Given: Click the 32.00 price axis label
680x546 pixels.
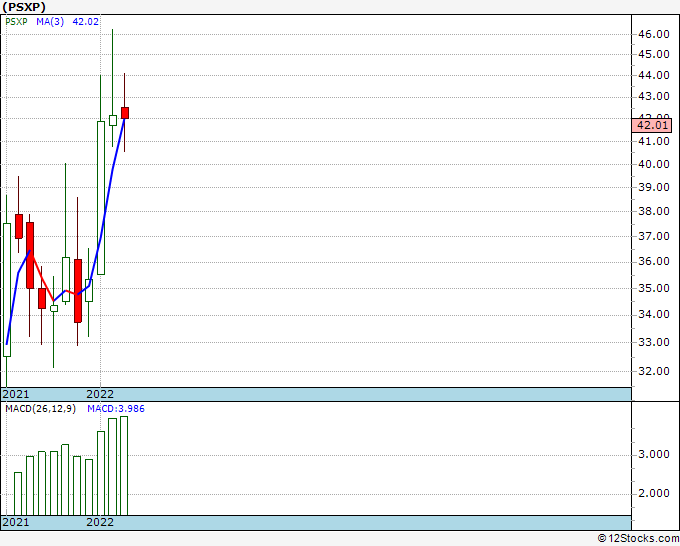Looking at the screenshot, I should [654, 371].
